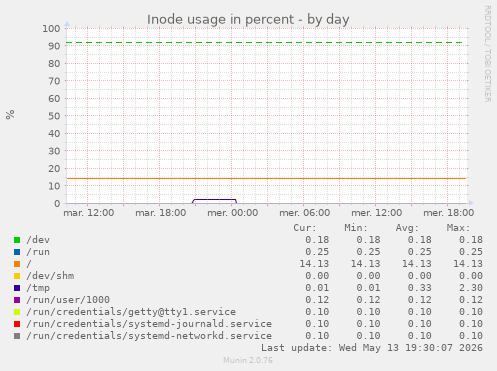Click the '/run/credentials/getty@tty1.service' label
This screenshot has width=497, height=371.
coord(131,312)
